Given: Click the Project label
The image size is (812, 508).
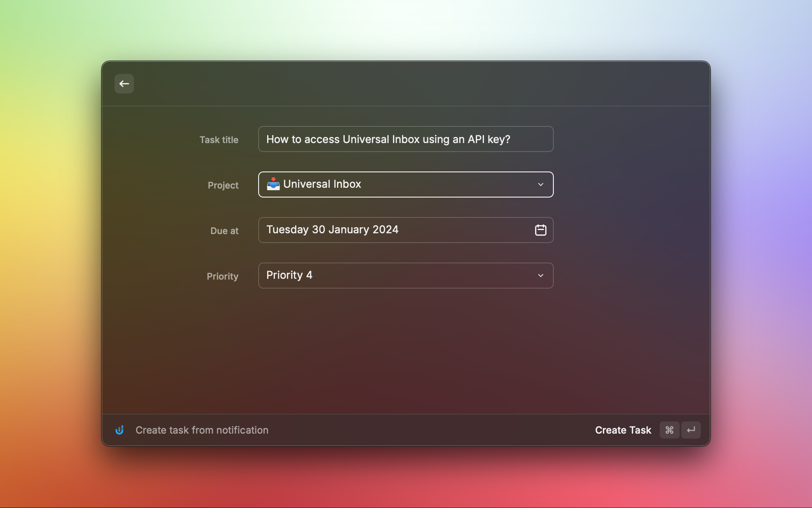Looking at the screenshot, I should click(x=223, y=185).
